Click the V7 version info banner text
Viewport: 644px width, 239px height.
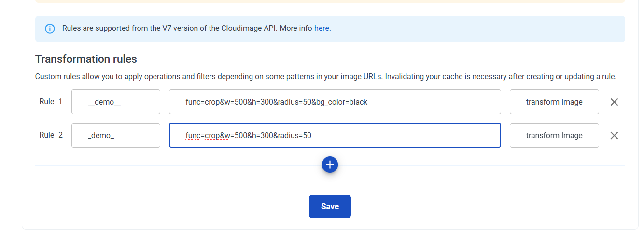pos(187,28)
